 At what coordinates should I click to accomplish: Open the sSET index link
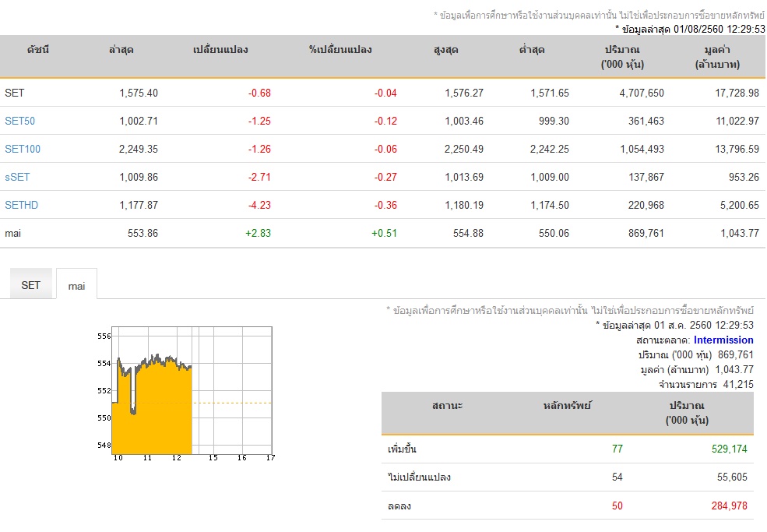(x=17, y=177)
